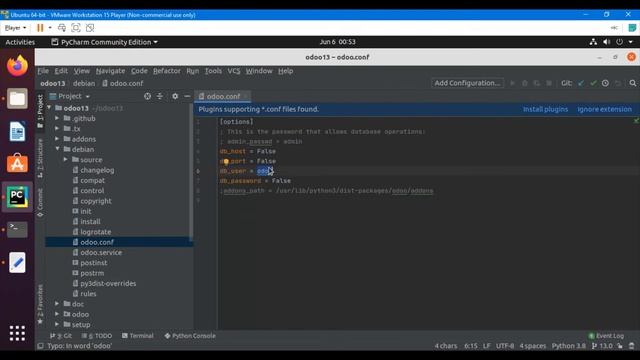Open the Files app in the dock
640x360 pixels.
tap(17, 98)
